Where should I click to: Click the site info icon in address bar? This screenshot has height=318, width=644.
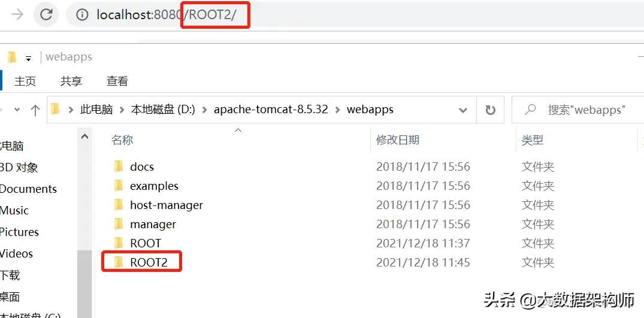coord(84,15)
